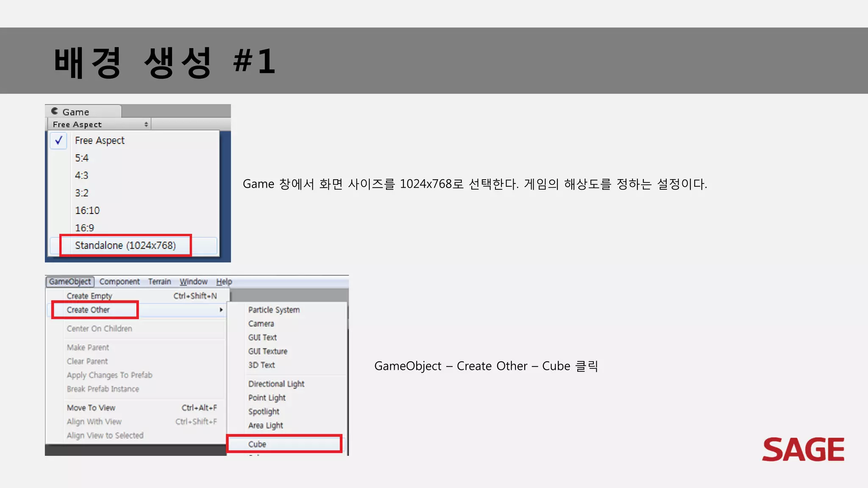Click the SAGE logo
This screenshot has height=488, width=868.
803,449
